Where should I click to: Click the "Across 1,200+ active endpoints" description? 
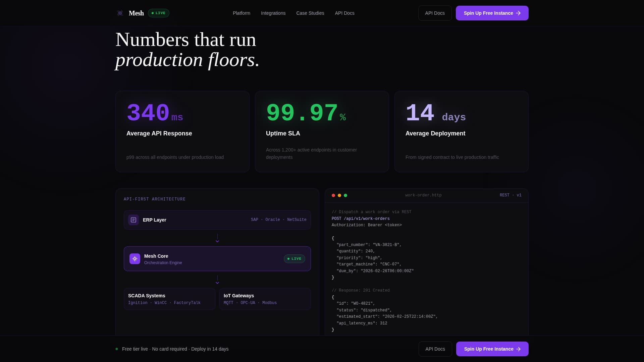point(311,154)
